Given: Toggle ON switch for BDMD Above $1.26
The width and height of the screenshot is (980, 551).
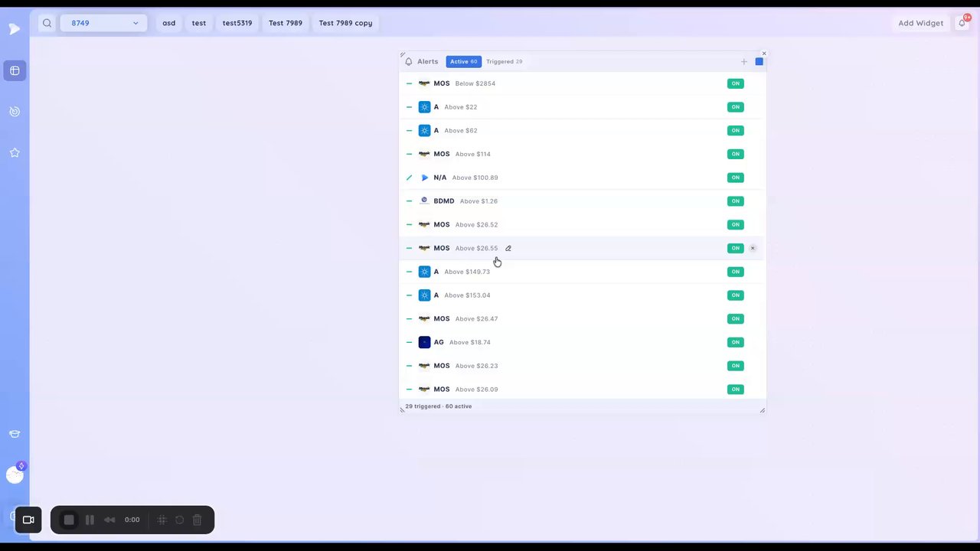Looking at the screenshot, I should tap(735, 201).
